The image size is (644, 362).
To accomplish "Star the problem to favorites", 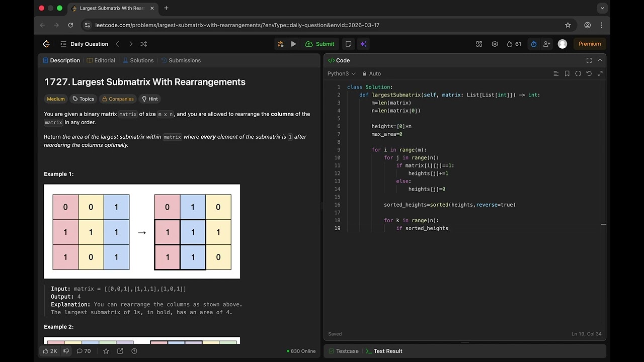I will pyautogui.click(x=106, y=351).
